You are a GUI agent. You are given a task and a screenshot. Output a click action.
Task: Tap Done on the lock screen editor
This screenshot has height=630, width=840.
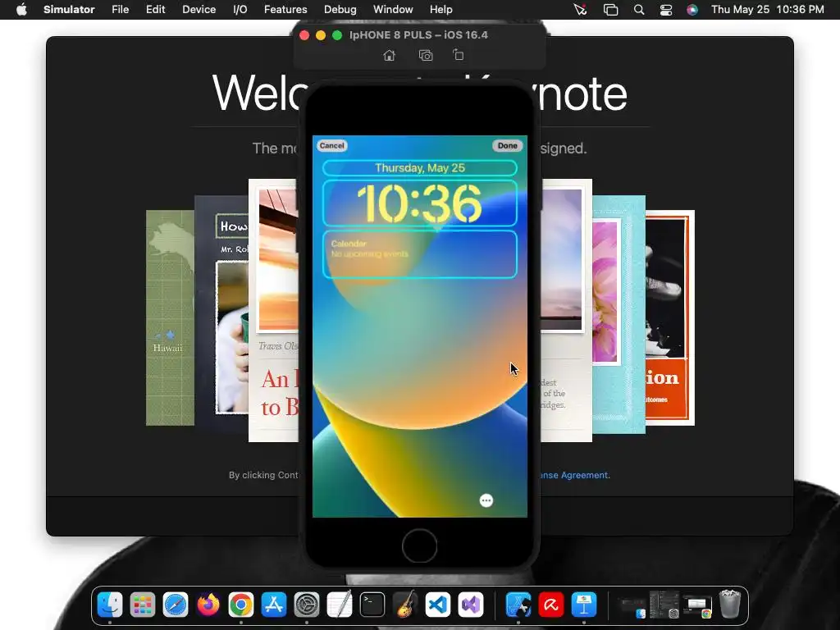(507, 146)
